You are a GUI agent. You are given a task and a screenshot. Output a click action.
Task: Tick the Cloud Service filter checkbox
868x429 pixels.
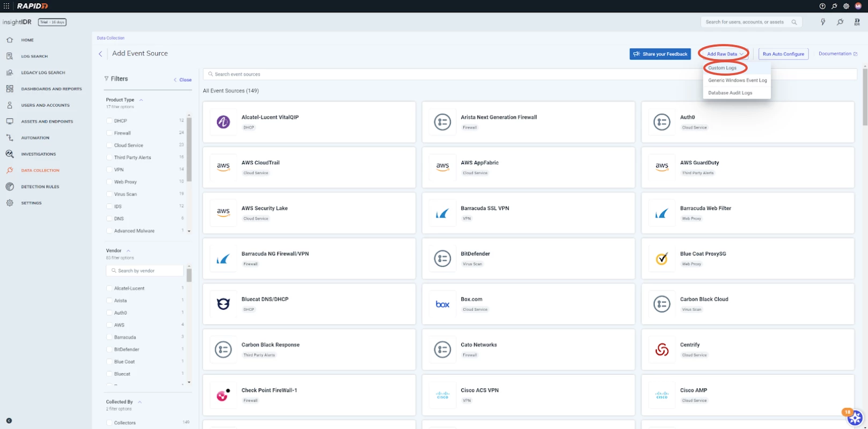[x=110, y=146]
